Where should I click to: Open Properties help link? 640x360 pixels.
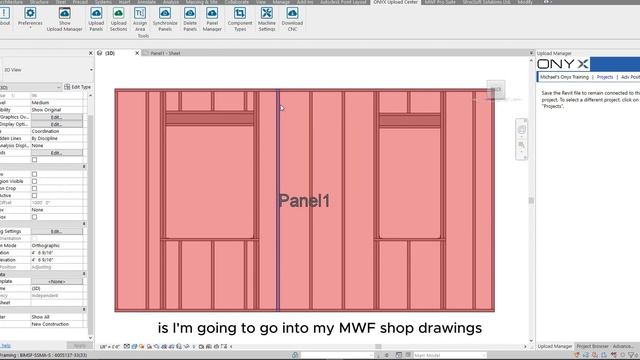pyautogui.click(x=5, y=346)
